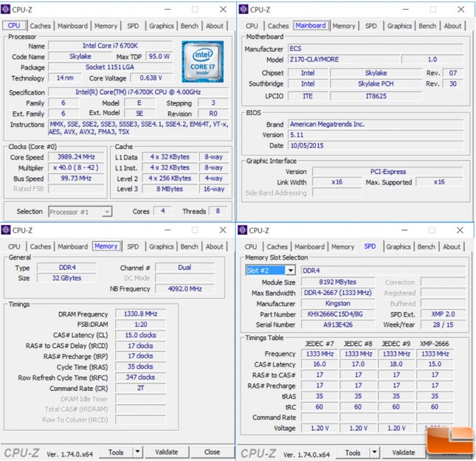Expand the Slot #2 memory slot dropdown
The width and height of the screenshot is (476, 461).
(291, 270)
